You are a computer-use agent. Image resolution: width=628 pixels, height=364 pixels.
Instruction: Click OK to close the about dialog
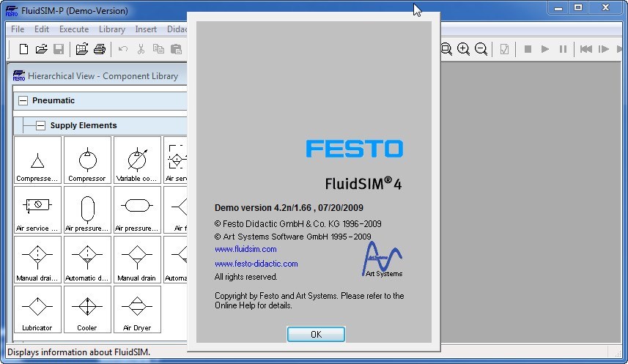pyautogui.click(x=316, y=335)
